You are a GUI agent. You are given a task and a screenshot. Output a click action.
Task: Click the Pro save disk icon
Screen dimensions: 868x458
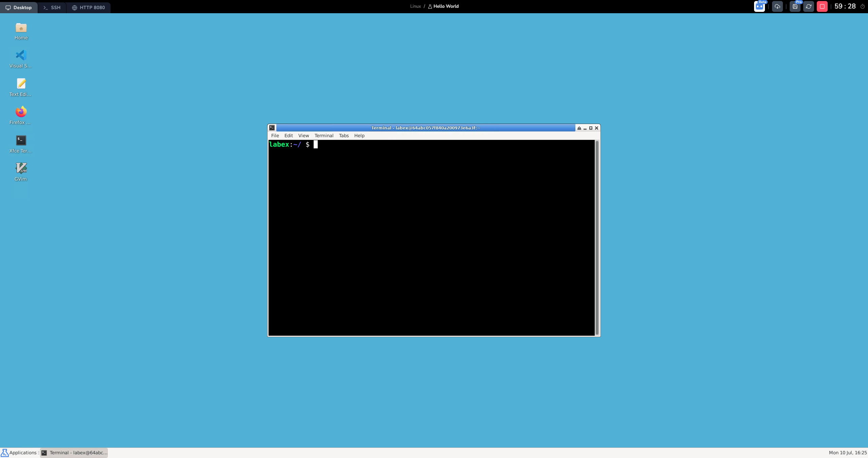[795, 7]
